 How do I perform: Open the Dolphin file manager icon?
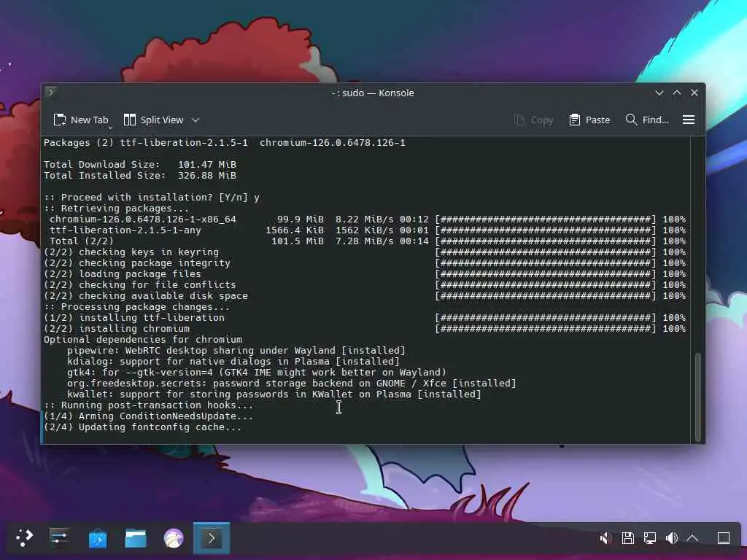pos(136,538)
